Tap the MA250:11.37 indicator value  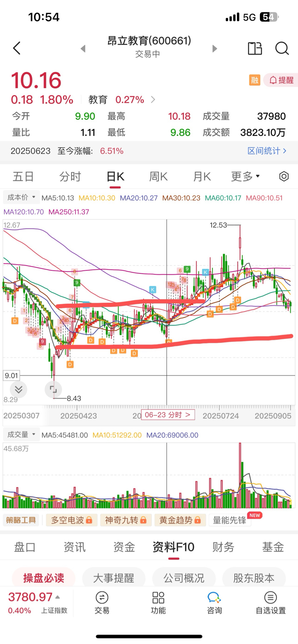(x=69, y=212)
